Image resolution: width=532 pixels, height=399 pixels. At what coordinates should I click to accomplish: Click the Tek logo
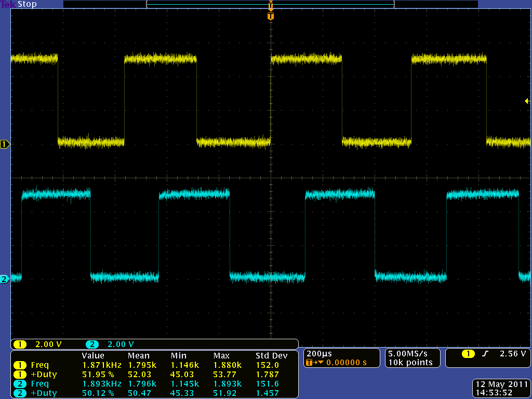(8, 4)
